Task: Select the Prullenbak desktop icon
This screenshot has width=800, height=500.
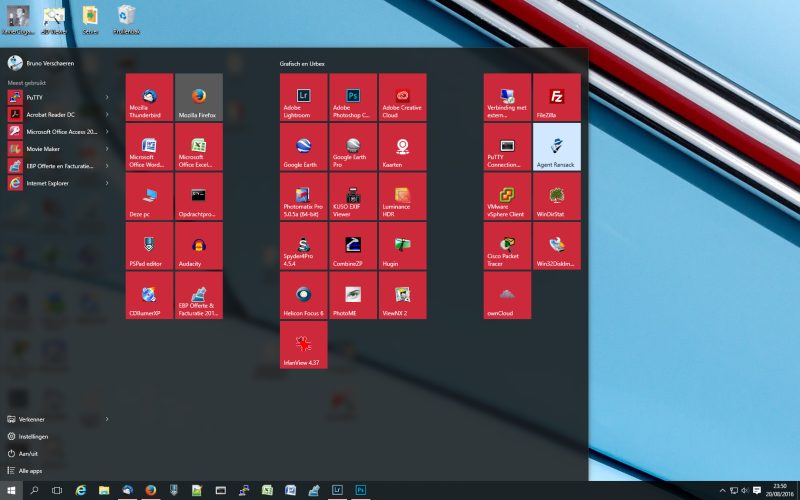Action: point(127,20)
